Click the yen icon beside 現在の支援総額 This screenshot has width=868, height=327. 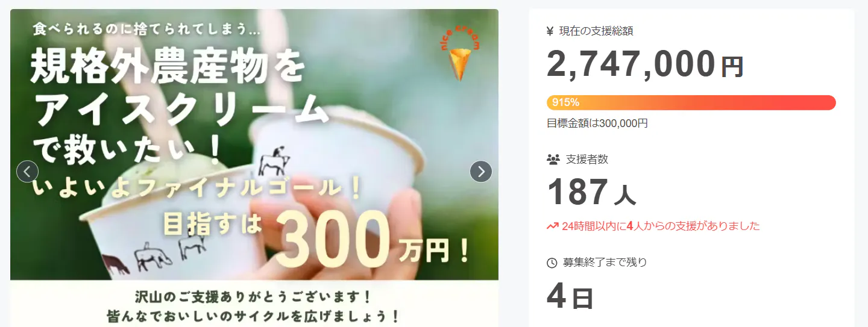[550, 31]
